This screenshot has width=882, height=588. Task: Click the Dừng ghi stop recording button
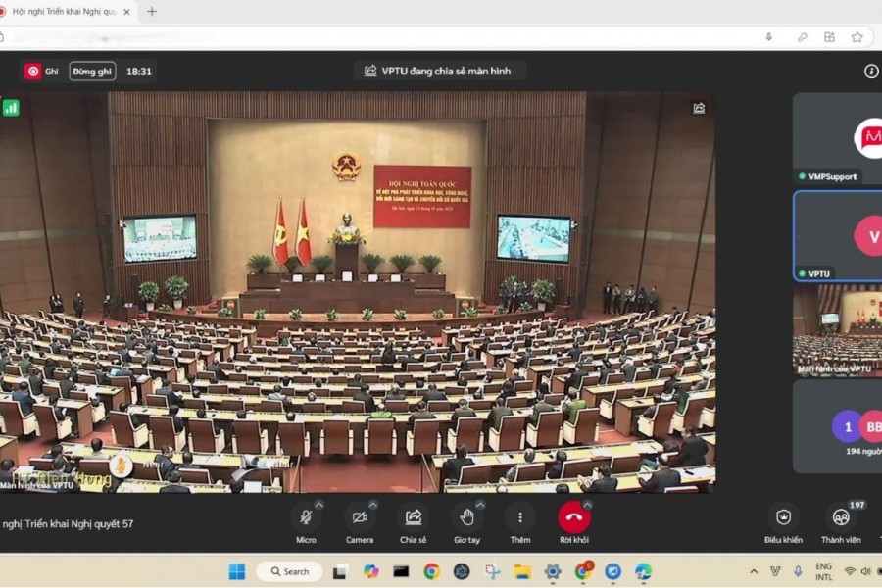pos(92,71)
